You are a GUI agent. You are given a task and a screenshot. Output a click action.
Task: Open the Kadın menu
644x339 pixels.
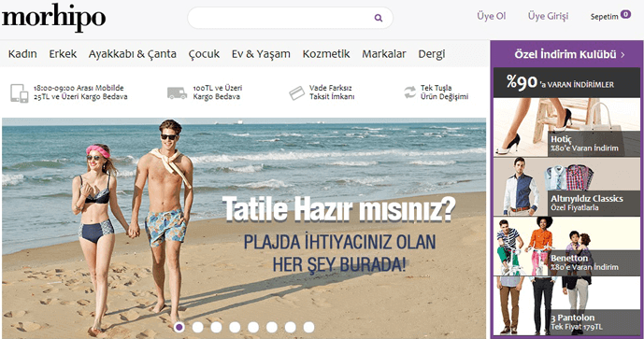pos(22,54)
